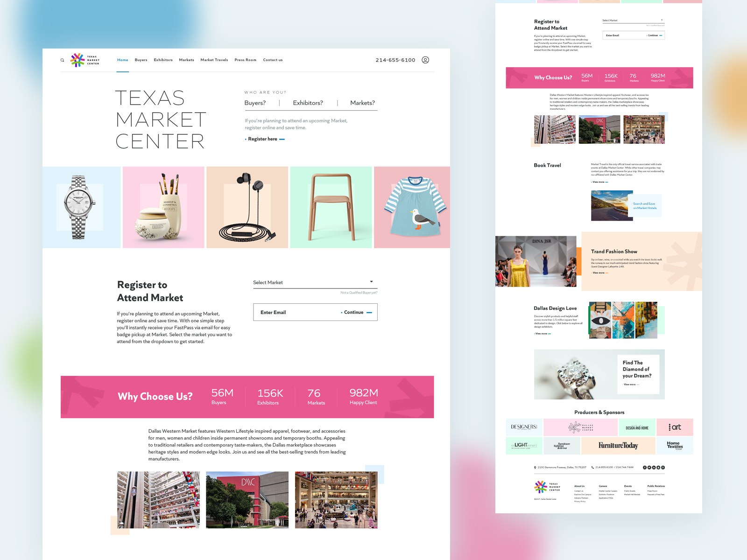Click the Facebook icon in the footer
The image size is (747, 560).
pos(645,467)
